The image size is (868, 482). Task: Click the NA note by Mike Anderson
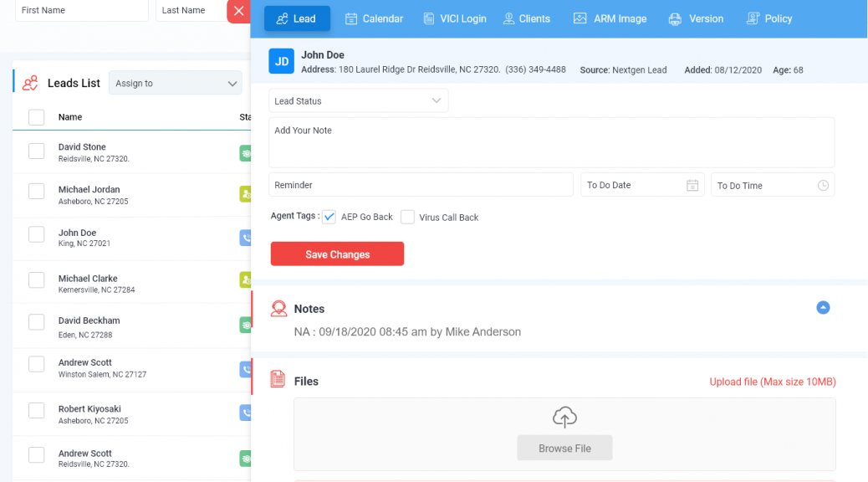[x=407, y=332]
